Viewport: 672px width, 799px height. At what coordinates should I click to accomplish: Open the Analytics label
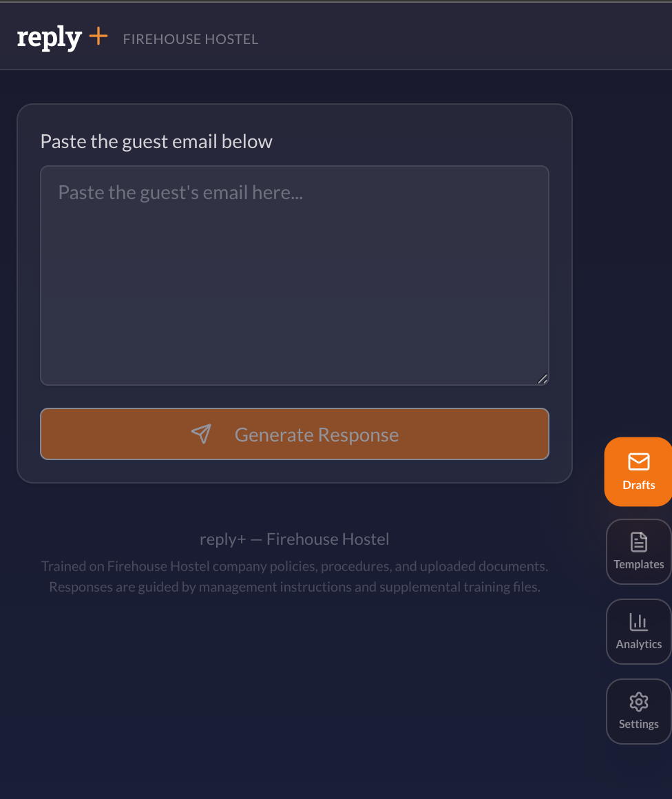point(639,645)
